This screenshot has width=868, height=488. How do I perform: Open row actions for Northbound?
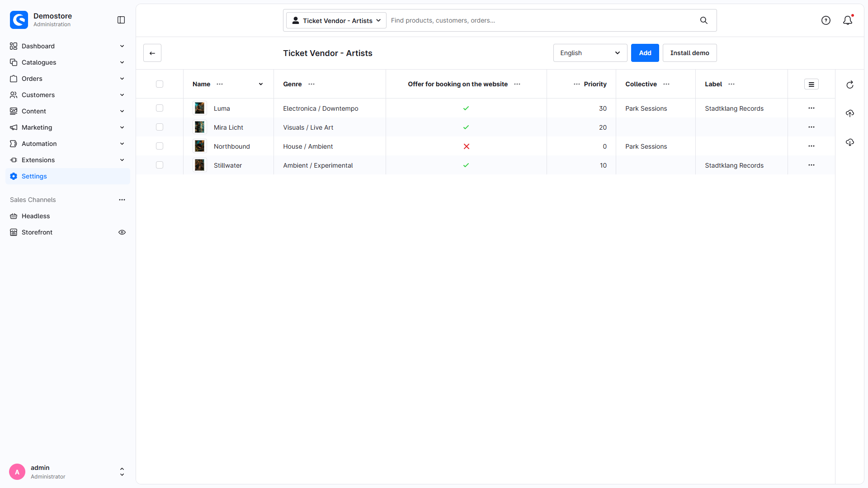811,146
